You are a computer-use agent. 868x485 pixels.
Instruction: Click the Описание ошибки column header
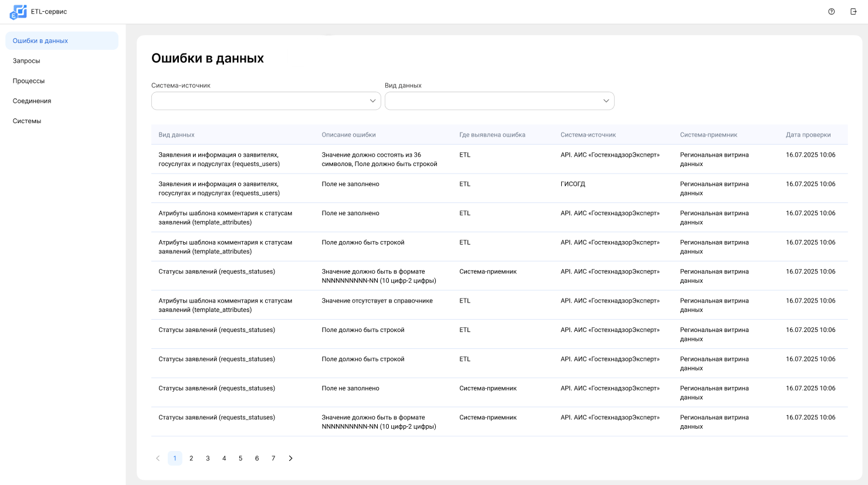(348, 135)
